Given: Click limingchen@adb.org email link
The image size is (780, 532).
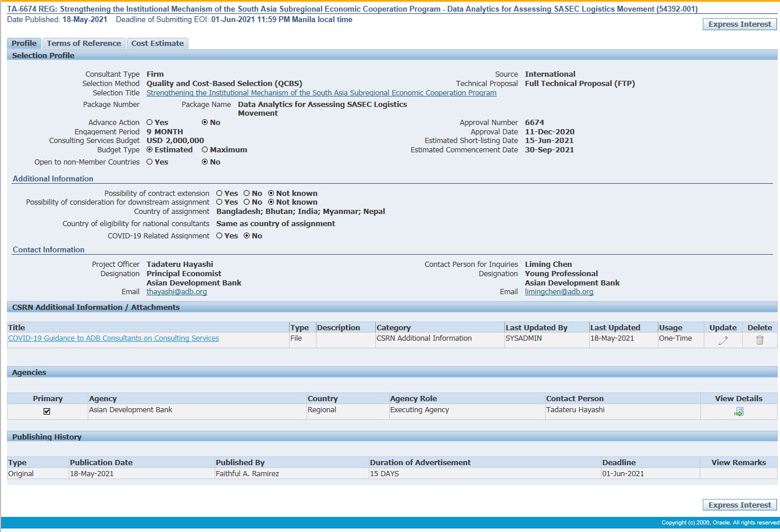Looking at the screenshot, I should tap(559, 292).
